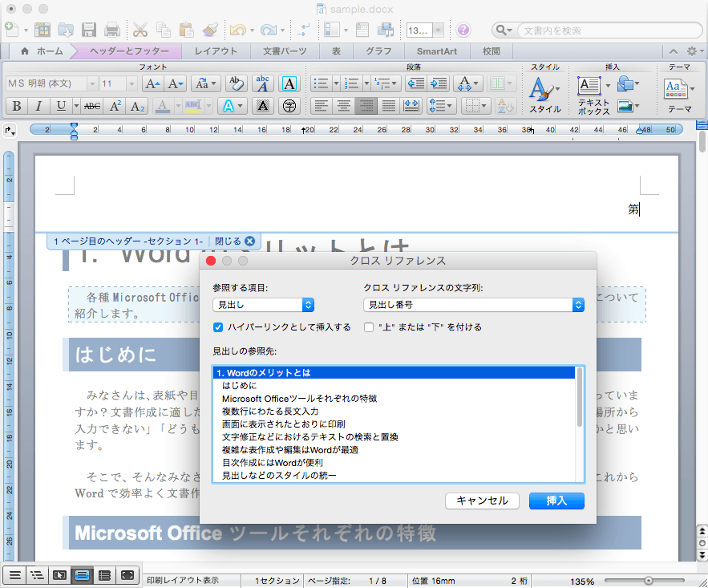Click the Paste clipboard icon
The height and width of the screenshot is (588, 708).
pos(186,30)
